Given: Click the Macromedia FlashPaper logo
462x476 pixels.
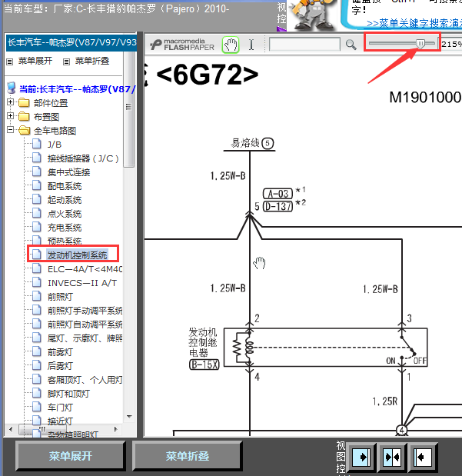Looking at the screenshot, I should point(182,45).
